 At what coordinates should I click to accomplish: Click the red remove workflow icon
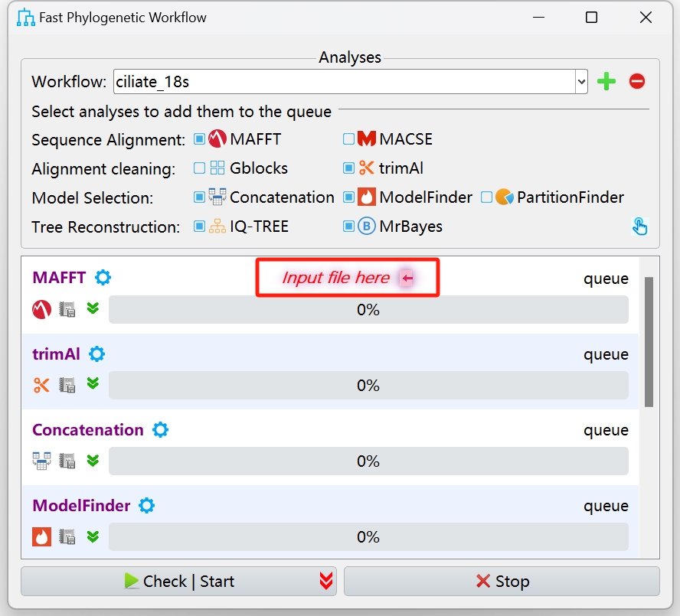tap(637, 81)
